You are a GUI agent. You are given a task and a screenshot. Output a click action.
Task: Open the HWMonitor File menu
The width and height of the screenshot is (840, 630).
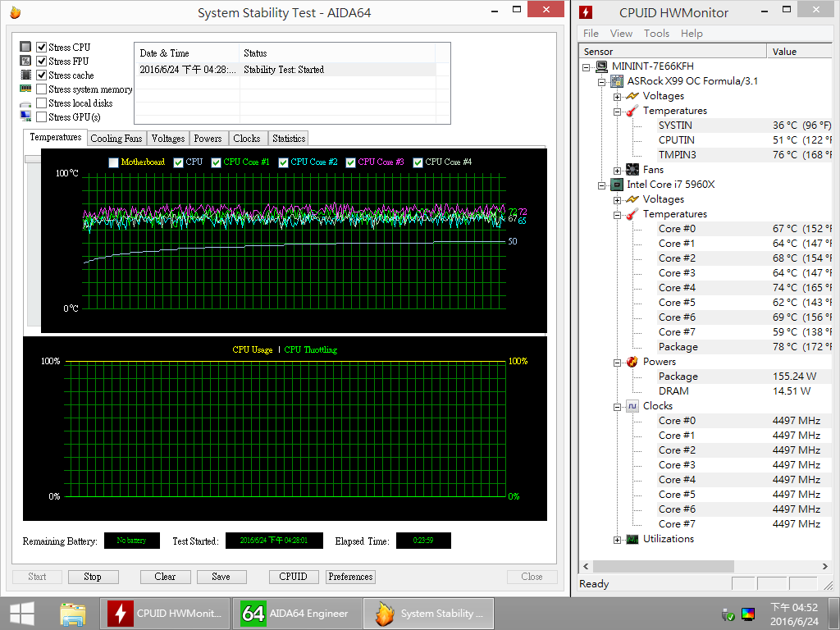pos(591,33)
